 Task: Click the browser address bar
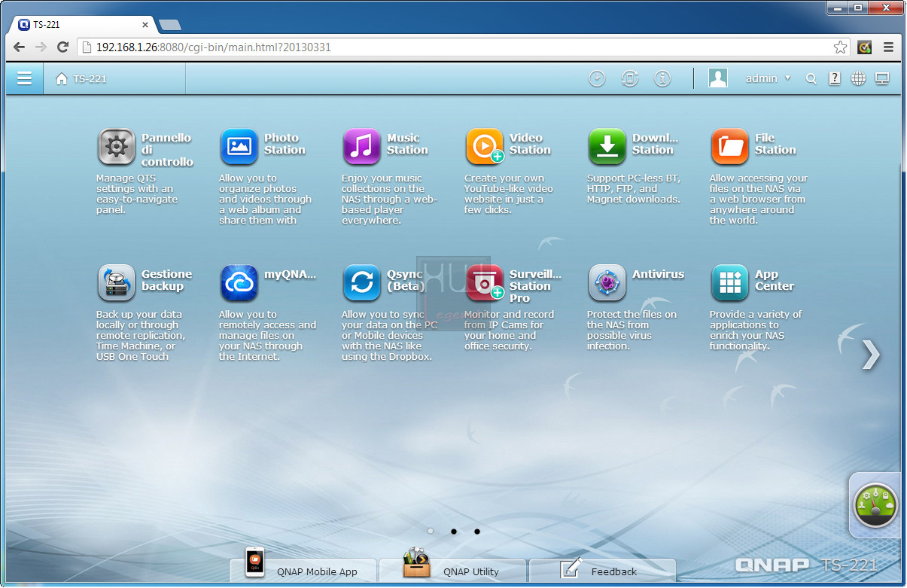click(464, 47)
